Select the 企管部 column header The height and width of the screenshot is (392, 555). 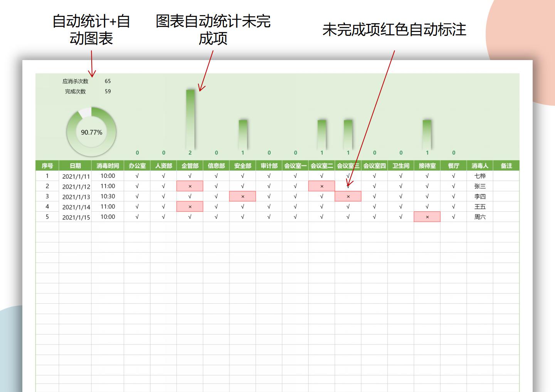coord(190,166)
